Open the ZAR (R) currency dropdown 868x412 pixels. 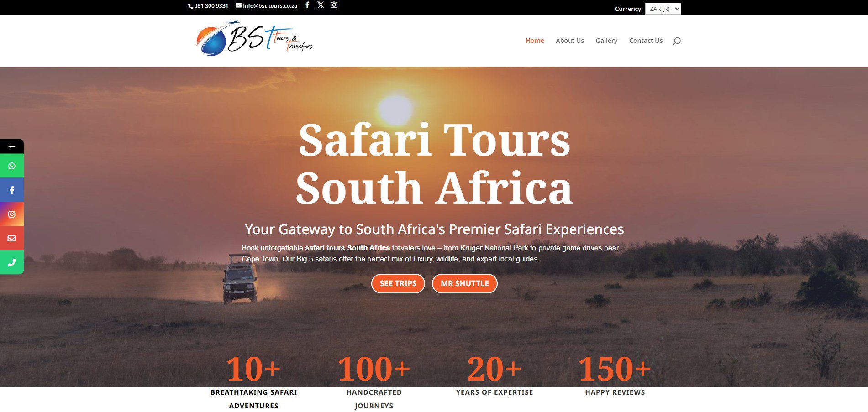663,9
